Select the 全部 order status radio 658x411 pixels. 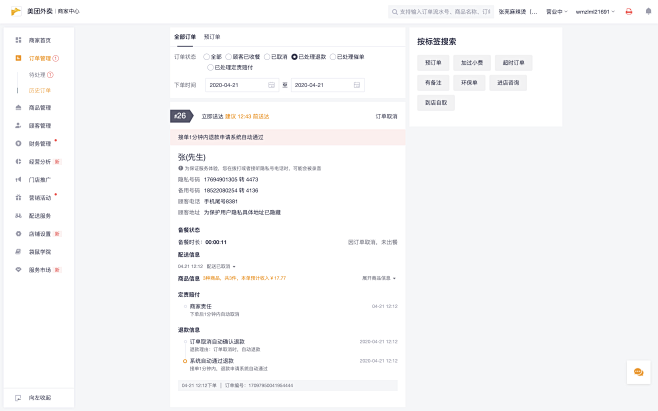click(207, 57)
